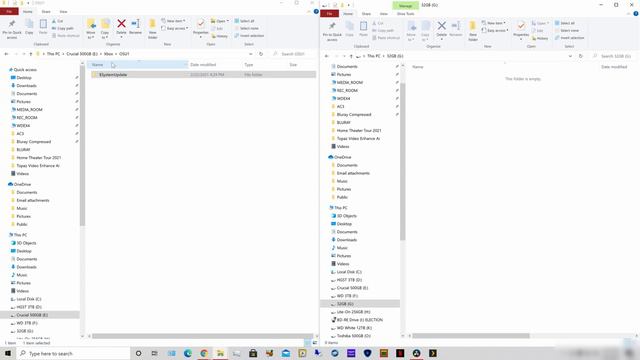Screen dimensions: 640x360
Task: Expand address history dropdown in left window
Action: click(251, 54)
